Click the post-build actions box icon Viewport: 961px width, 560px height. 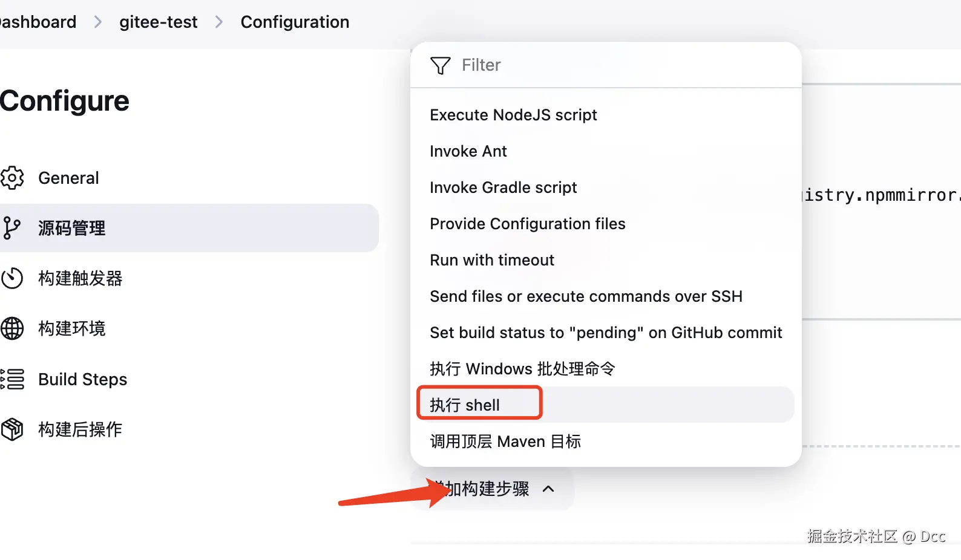pyautogui.click(x=12, y=429)
